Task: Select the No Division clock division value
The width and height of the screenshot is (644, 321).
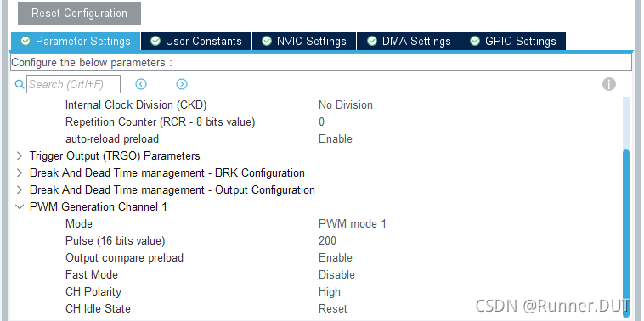Action: click(x=346, y=105)
